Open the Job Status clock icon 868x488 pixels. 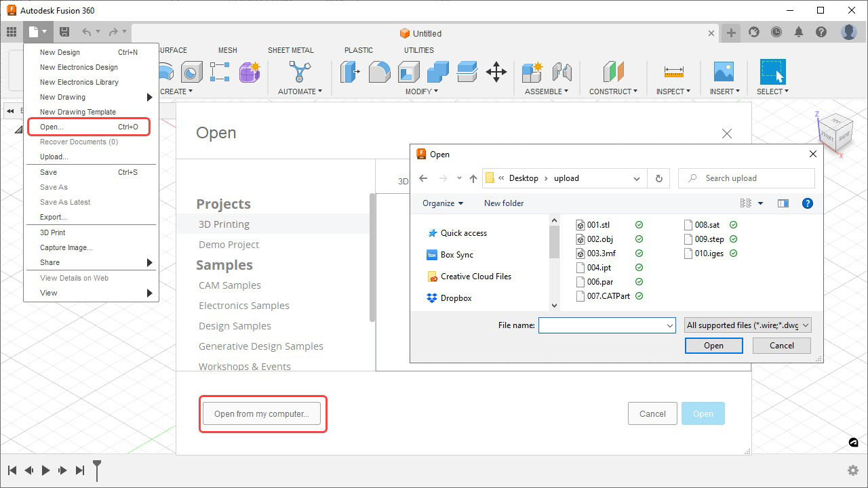(776, 32)
